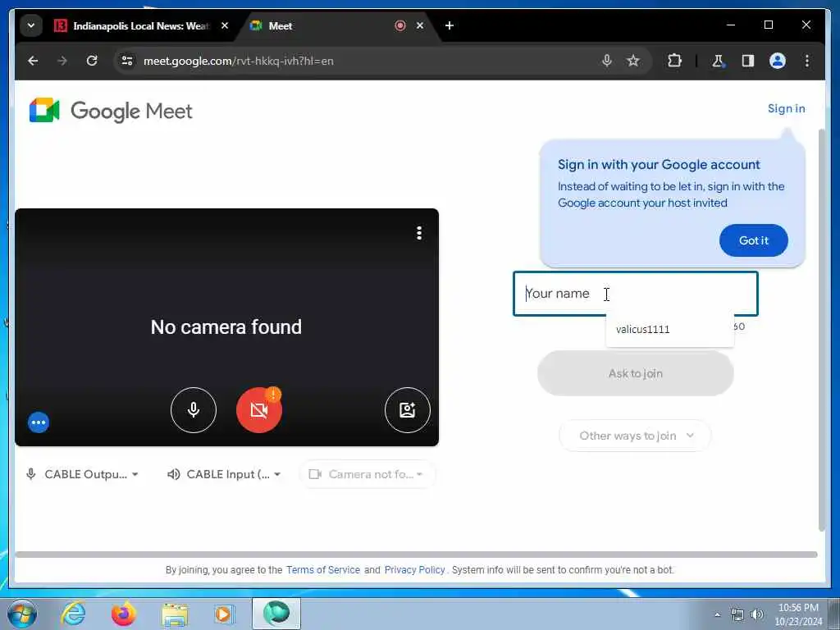This screenshot has width=840, height=630.
Task: Click the Google Meet logo
Action: coord(111,111)
